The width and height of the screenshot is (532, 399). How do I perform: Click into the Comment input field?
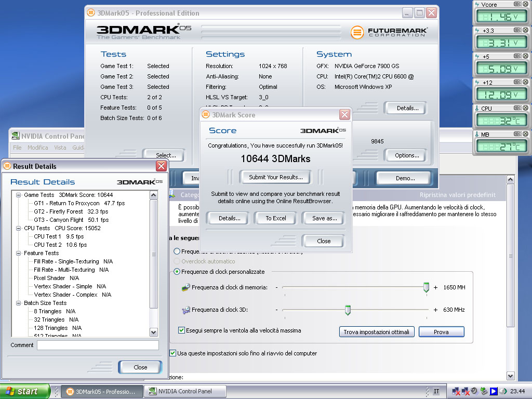click(x=98, y=345)
